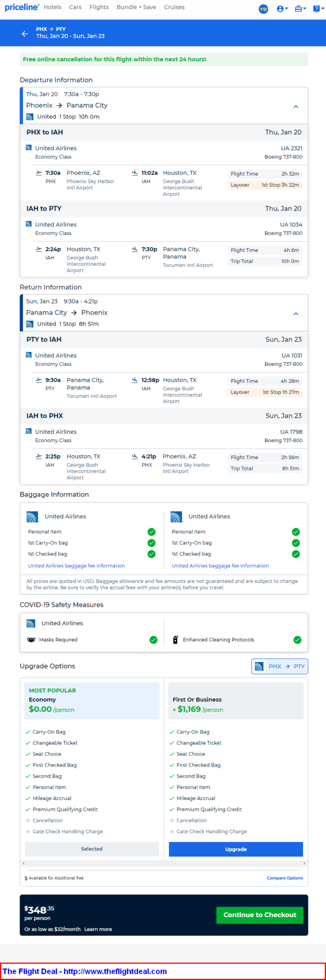The width and height of the screenshot is (326, 980).
Task: Click right baggage 1st Checked bag checkmark
Action: pyautogui.click(x=296, y=554)
